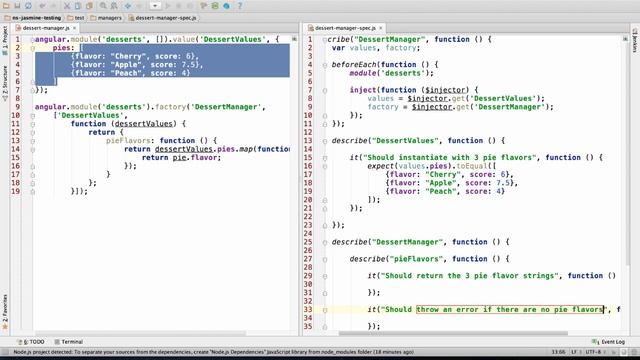Click the Debug toolbar icon
This screenshot has width=640, height=360.
pos(178,6)
